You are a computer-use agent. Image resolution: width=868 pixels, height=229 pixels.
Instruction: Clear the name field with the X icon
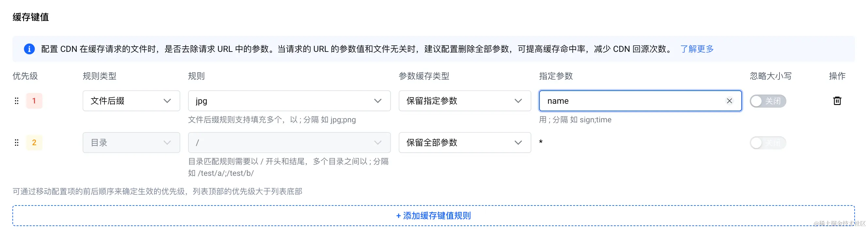tap(730, 101)
